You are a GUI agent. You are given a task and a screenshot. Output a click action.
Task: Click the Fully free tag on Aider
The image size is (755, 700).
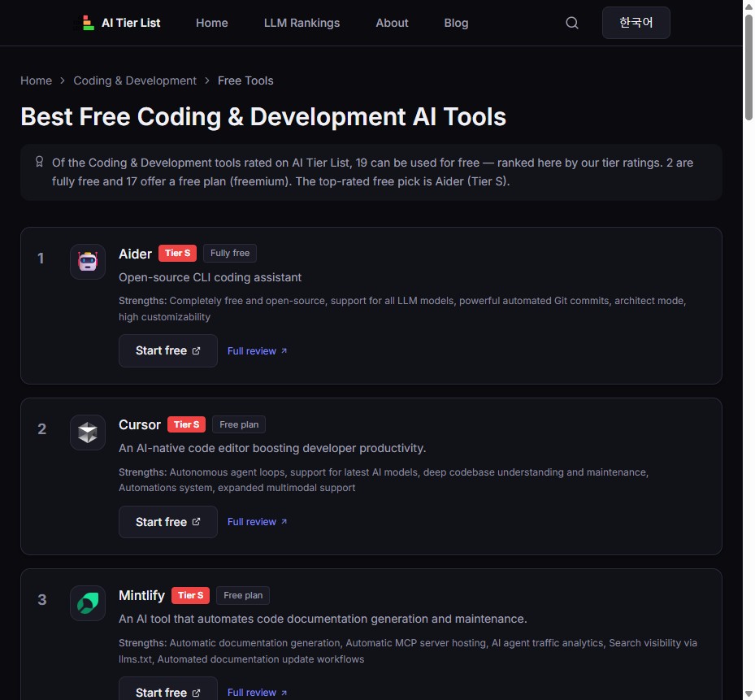click(230, 253)
